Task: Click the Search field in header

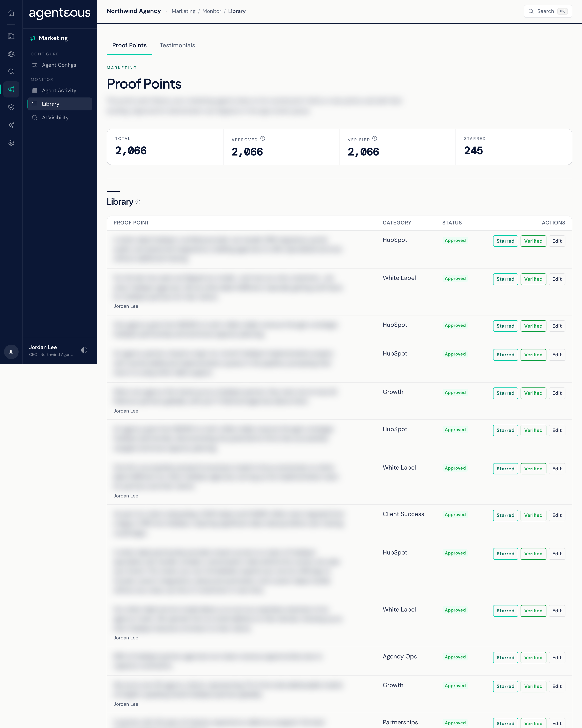Action: tap(548, 11)
